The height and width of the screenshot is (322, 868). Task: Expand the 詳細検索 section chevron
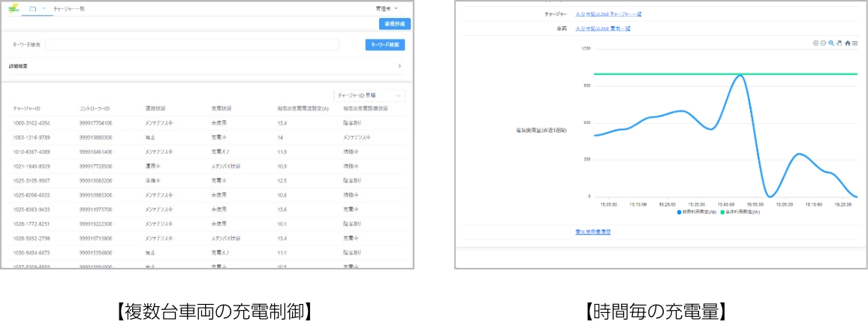coord(399,66)
